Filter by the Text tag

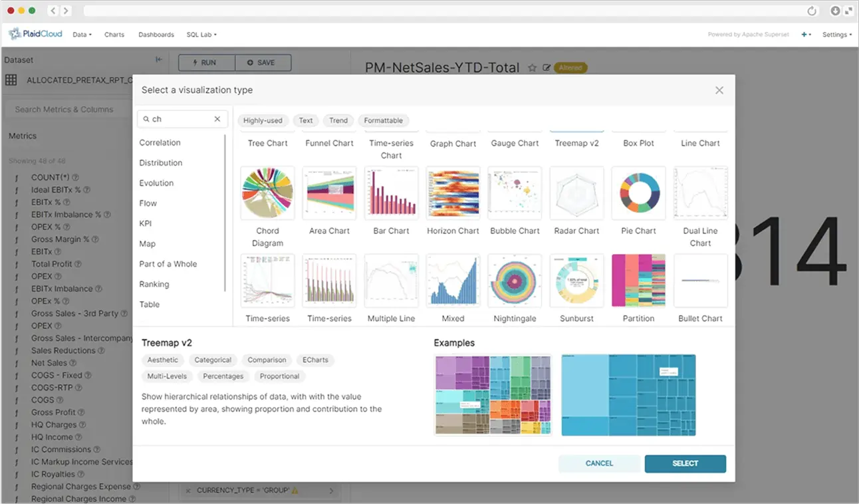tap(306, 120)
